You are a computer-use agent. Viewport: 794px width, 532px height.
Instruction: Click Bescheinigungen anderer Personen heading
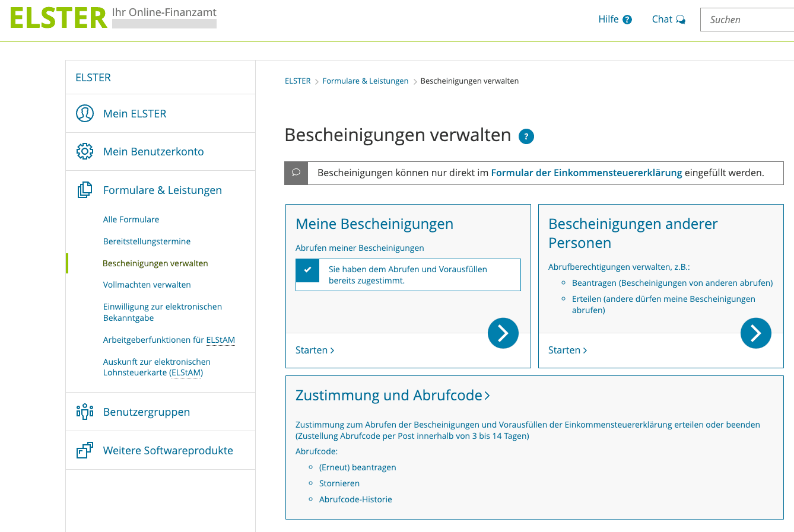(x=633, y=233)
